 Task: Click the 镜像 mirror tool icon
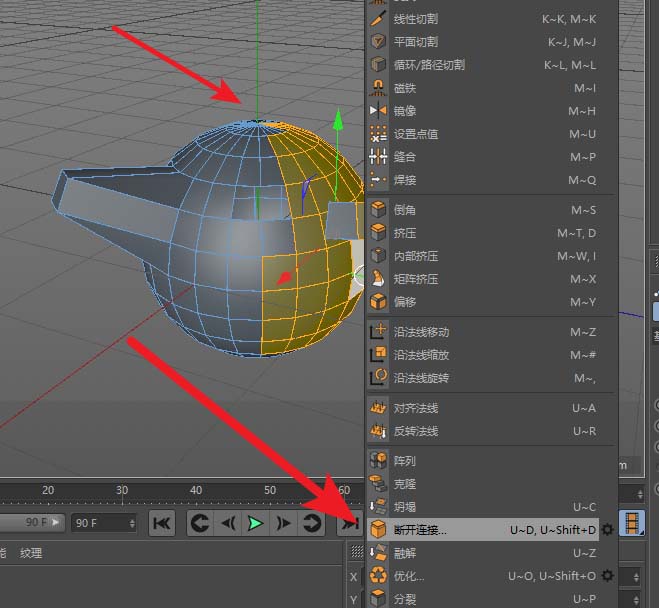(378, 111)
